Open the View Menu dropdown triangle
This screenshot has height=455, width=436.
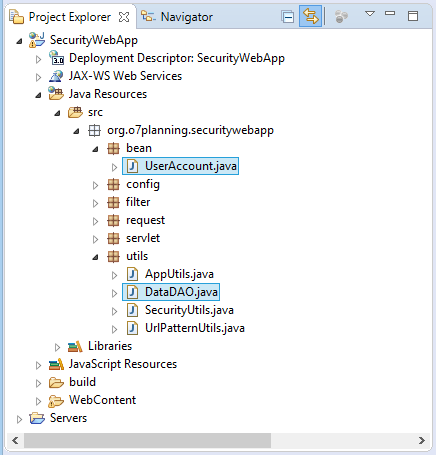[370, 14]
